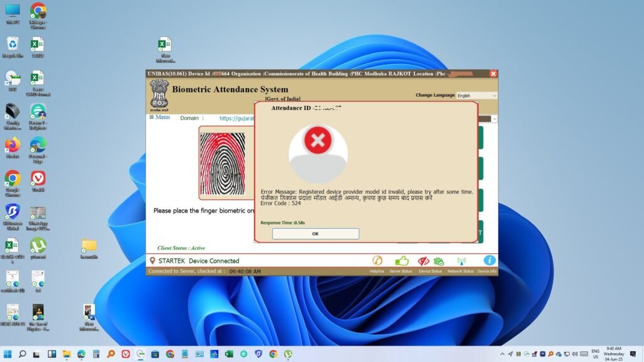Click "Response Time :0.58s" text
The image size is (644, 362).
(x=282, y=222)
